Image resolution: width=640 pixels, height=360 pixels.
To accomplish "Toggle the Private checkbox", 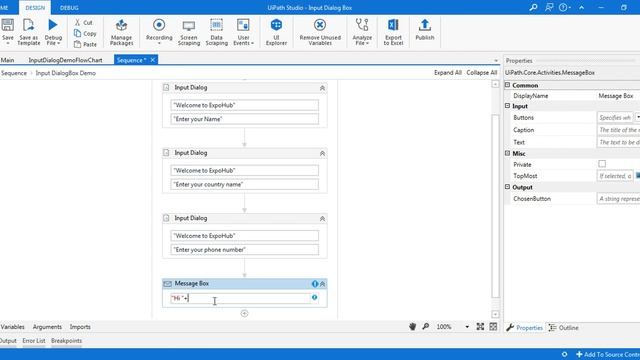I will pyautogui.click(x=602, y=164).
